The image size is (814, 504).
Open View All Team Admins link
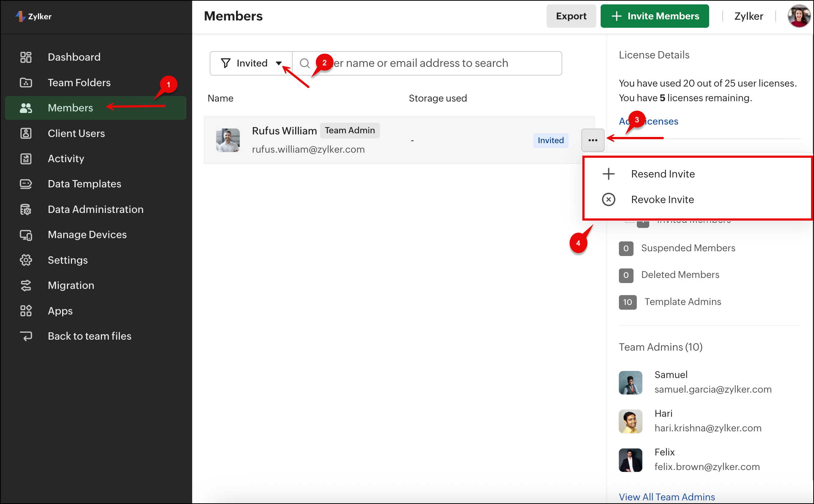tap(666, 497)
